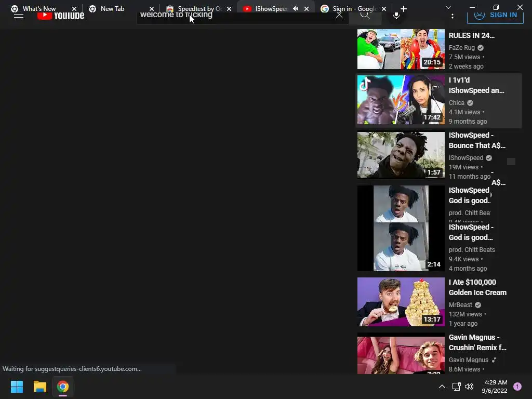Close the What's New tab
Screen dimensions: 532x399
(x=74, y=9)
